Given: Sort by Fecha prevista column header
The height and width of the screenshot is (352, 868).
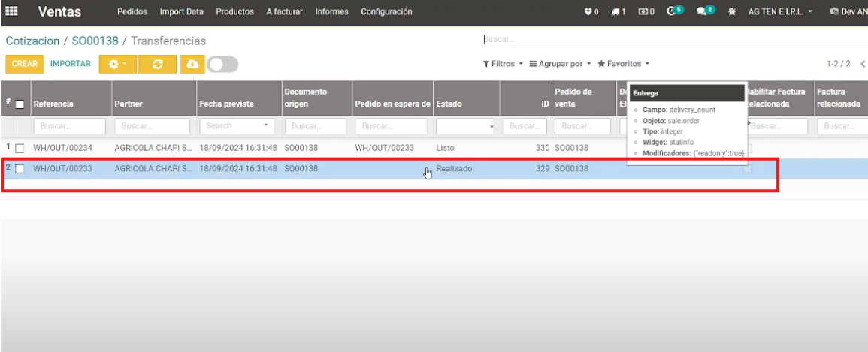Looking at the screenshot, I should (226, 104).
